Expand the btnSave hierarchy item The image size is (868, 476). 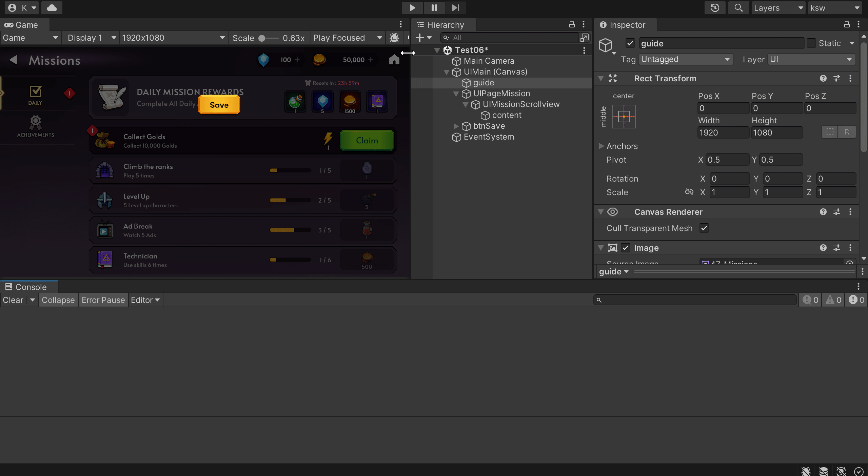(x=456, y=126)
